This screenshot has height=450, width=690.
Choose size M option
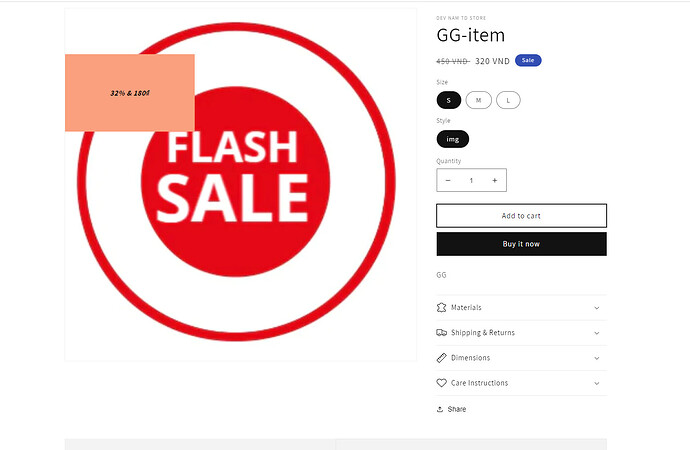(478, 100)
